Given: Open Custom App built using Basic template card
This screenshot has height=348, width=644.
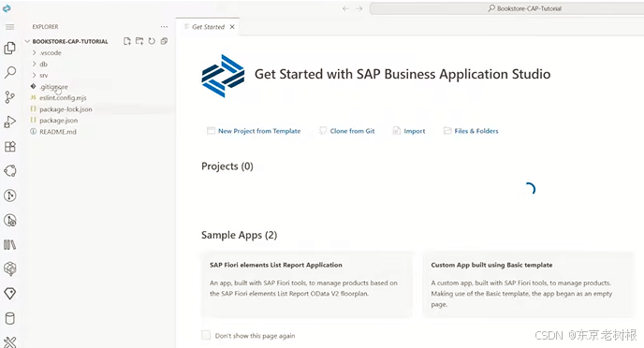Looking at the screenshot, I should tap(528, 284).
